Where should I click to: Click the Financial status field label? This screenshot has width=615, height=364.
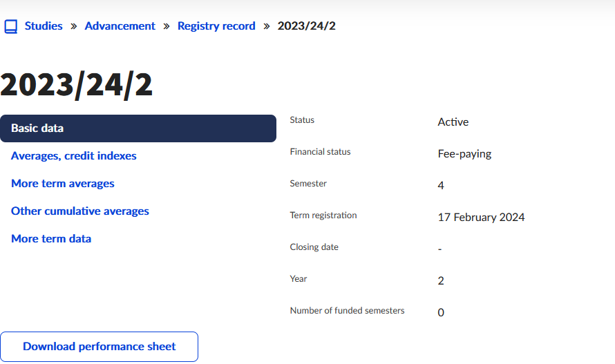tap(320, 152)
